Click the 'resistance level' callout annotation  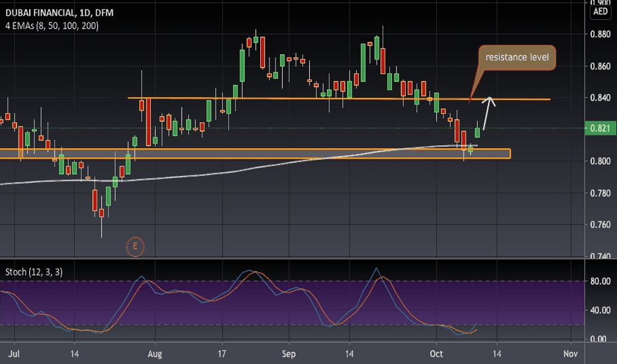tap(517, 58)
